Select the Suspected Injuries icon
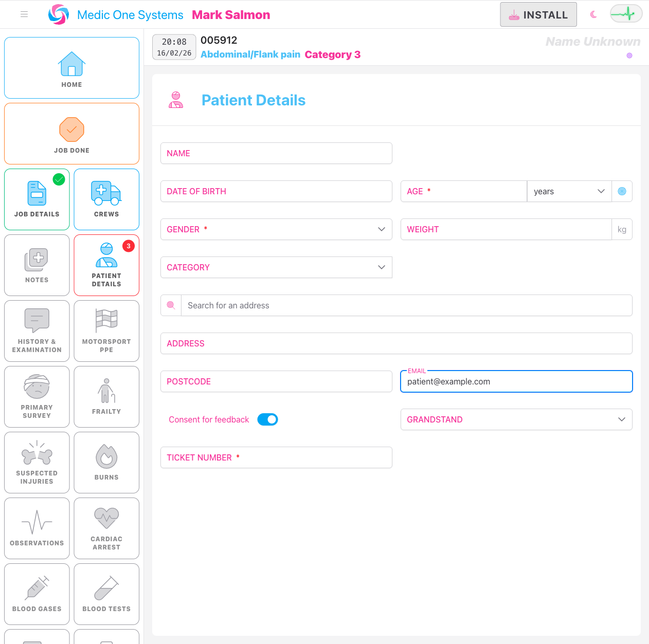The image size is (649, 644). point(37,463)
